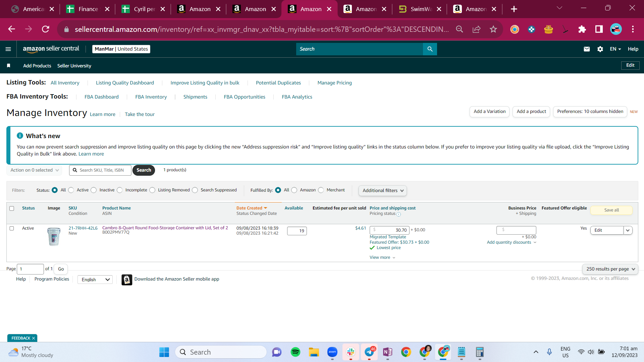Image resolution: width=644 pixels, height=362 pixels.
Task: Open the messages envelope icon
Action: coord(587,49)
